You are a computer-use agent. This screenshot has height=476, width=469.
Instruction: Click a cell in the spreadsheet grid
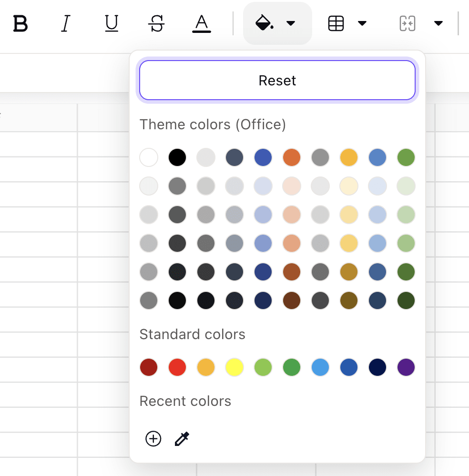pyautogui.click(x=38, y=238)
